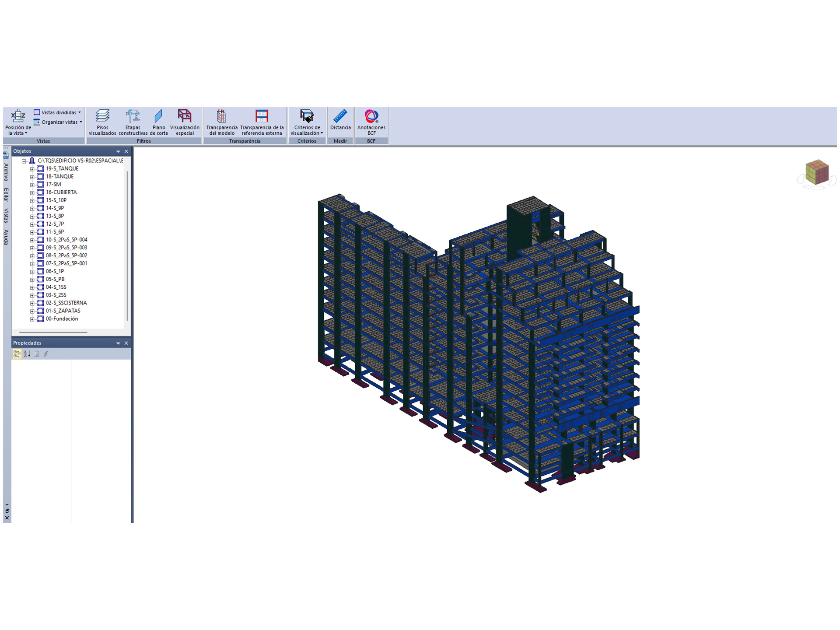840x630 pixels.
Task: Open the Archivo side tab
Action: (x=6, y=172)
